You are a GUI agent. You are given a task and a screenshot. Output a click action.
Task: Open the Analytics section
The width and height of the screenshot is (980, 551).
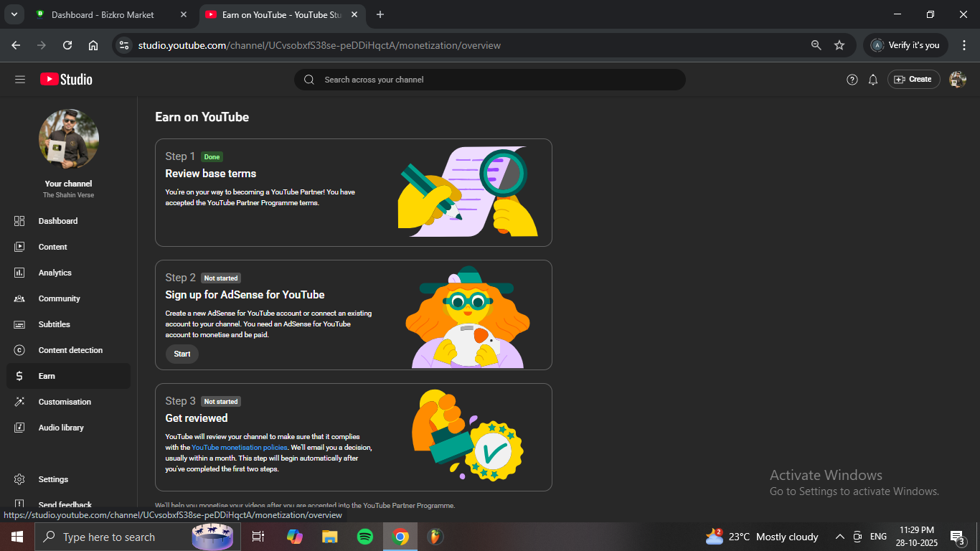click(x=55, y=273)
